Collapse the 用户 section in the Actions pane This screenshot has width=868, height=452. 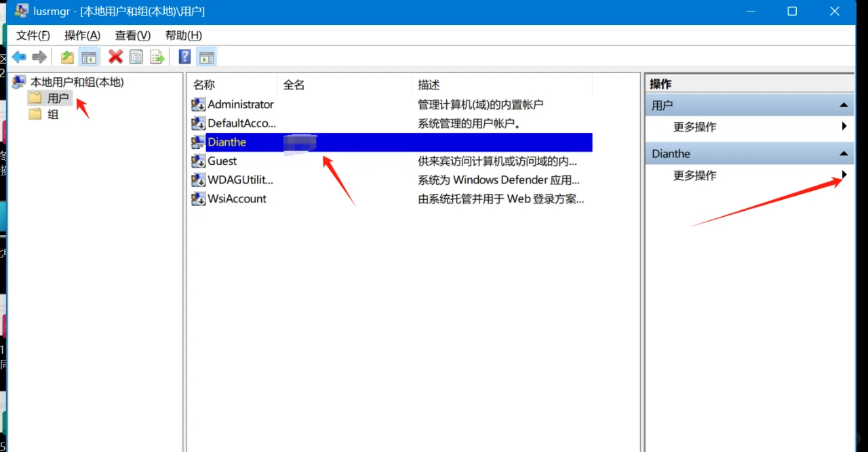[844, 104]
